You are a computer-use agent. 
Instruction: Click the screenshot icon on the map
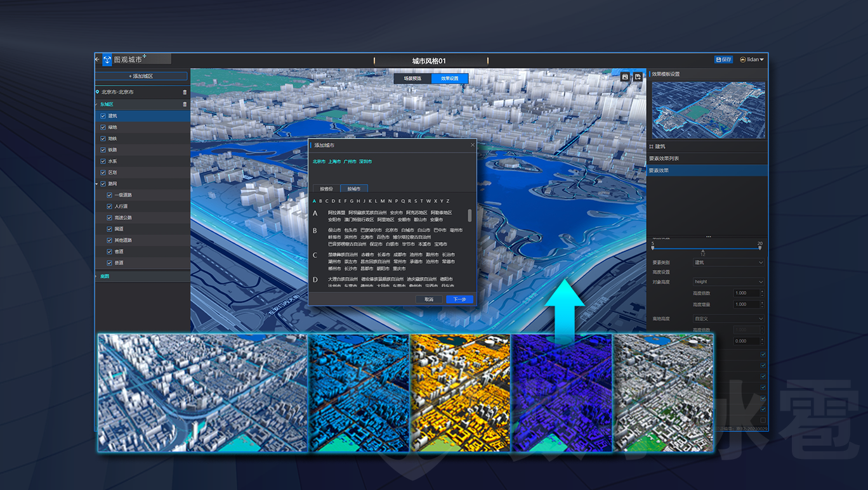625,77
